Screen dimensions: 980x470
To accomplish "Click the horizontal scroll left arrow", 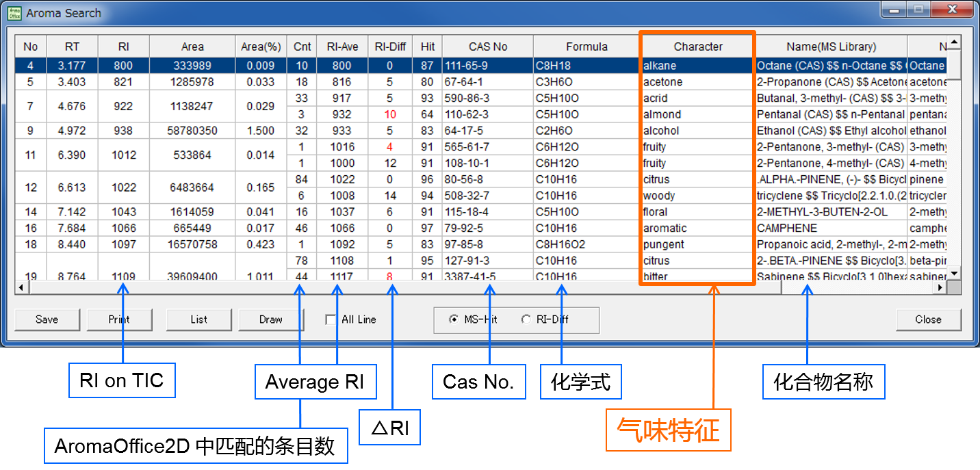I will point(22,288).
